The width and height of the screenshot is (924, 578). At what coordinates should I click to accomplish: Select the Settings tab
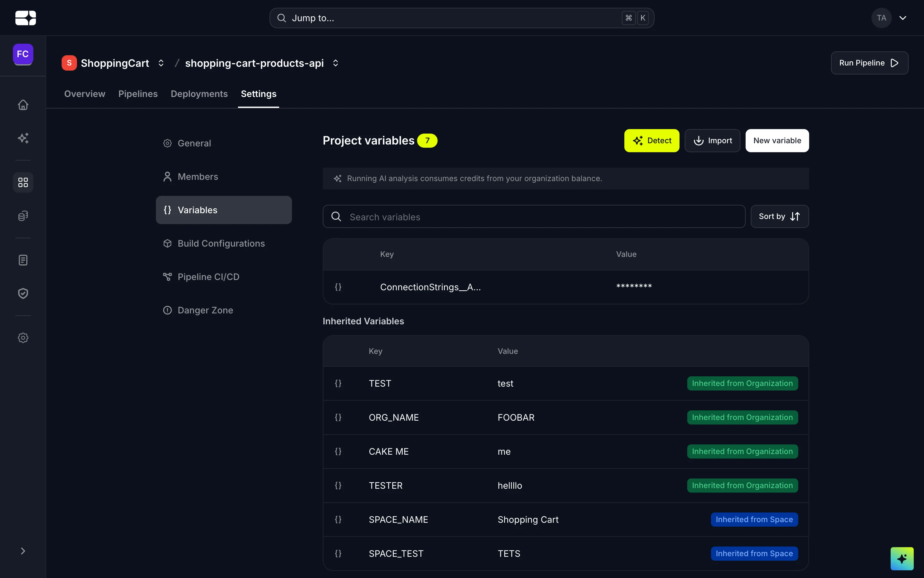(x=259, y=94)
